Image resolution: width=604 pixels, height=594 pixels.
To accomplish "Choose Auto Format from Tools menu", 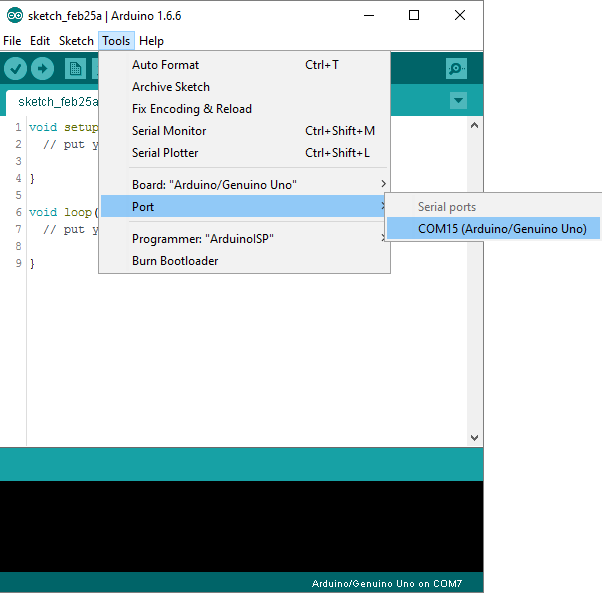I will point(244,65).
